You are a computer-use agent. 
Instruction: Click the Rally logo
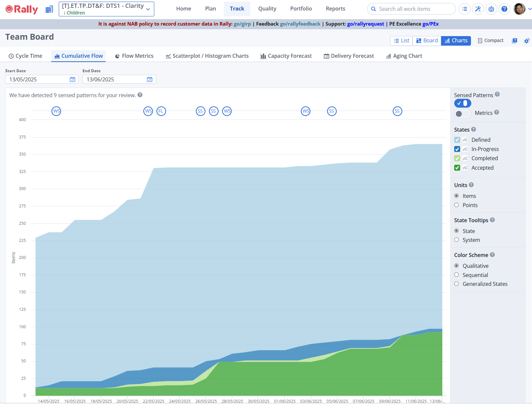pyautogui.click(x=22, y=9)
